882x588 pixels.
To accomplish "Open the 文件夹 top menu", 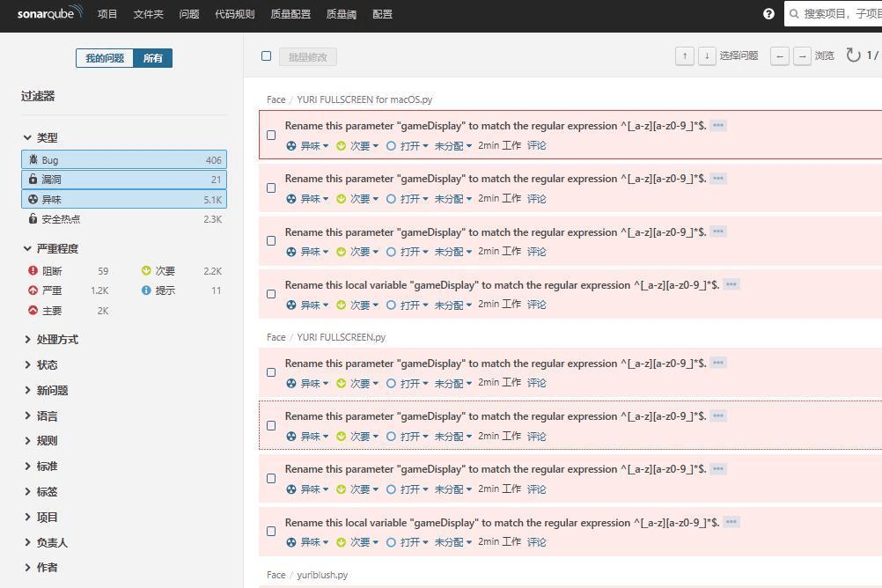I will point(149,14).
